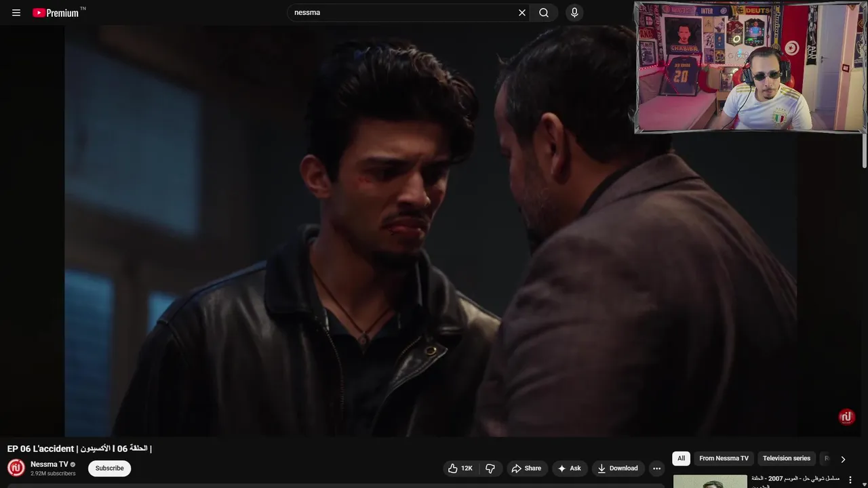This screenshot has width=868, height=488.
Task: Dislike the video with thumbs-down icon
Action: pyautogui.click(x=490, y=468)
